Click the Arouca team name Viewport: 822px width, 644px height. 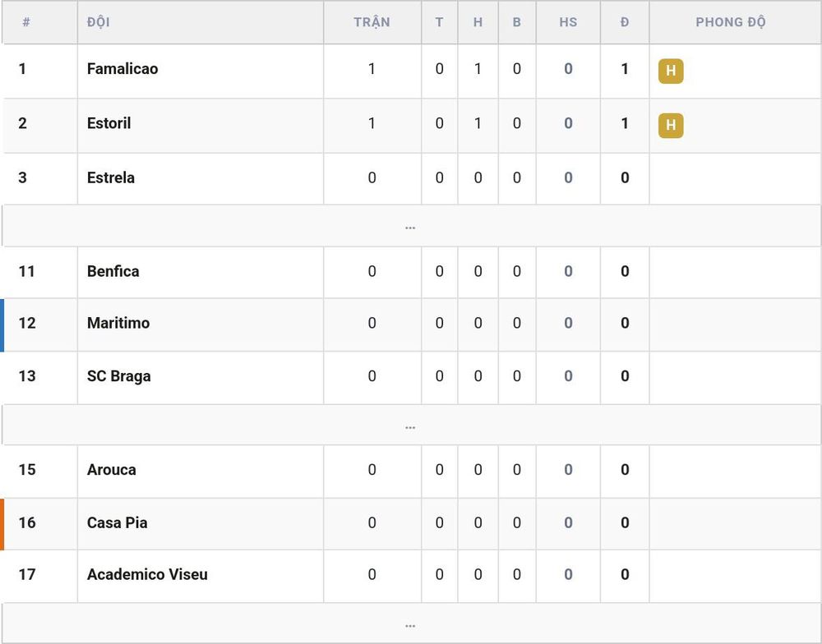(111, 470)
